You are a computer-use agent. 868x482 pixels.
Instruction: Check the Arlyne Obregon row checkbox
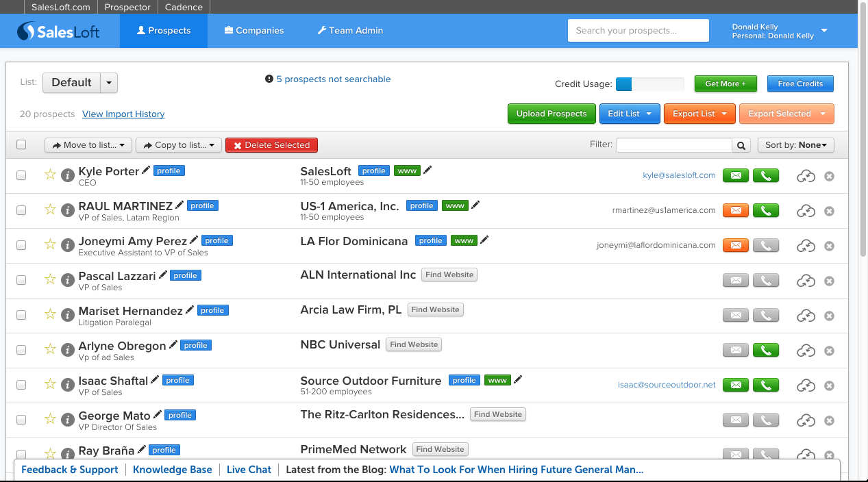[x=21, y=350]
